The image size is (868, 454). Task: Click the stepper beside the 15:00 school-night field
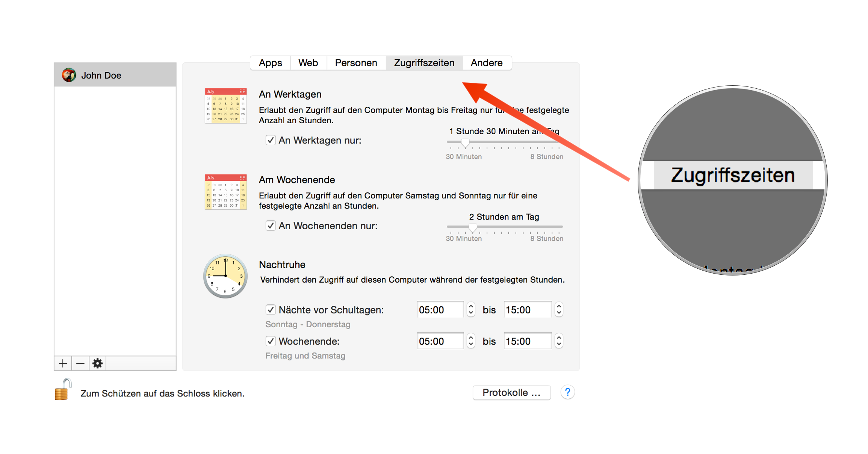pos(558,309)
